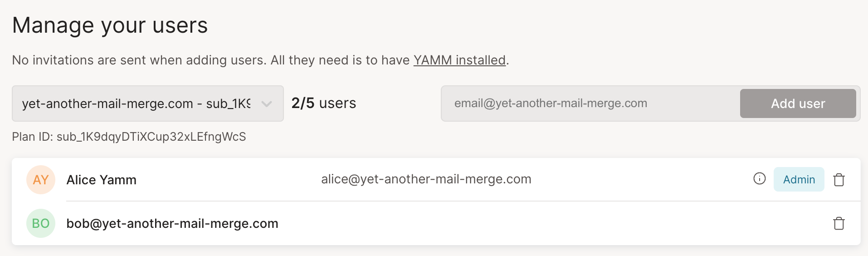Image resolution: width=868 pixels, height=256 pixels.
Task: Open the YAMM installed link
Action: click(x=459, y=60)
